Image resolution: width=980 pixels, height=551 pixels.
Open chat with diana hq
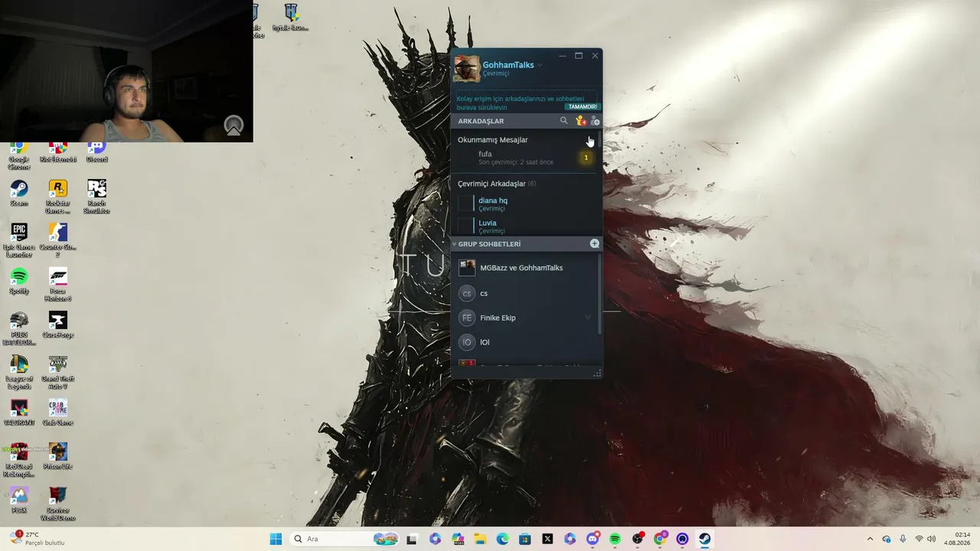[x=524, y=204]
